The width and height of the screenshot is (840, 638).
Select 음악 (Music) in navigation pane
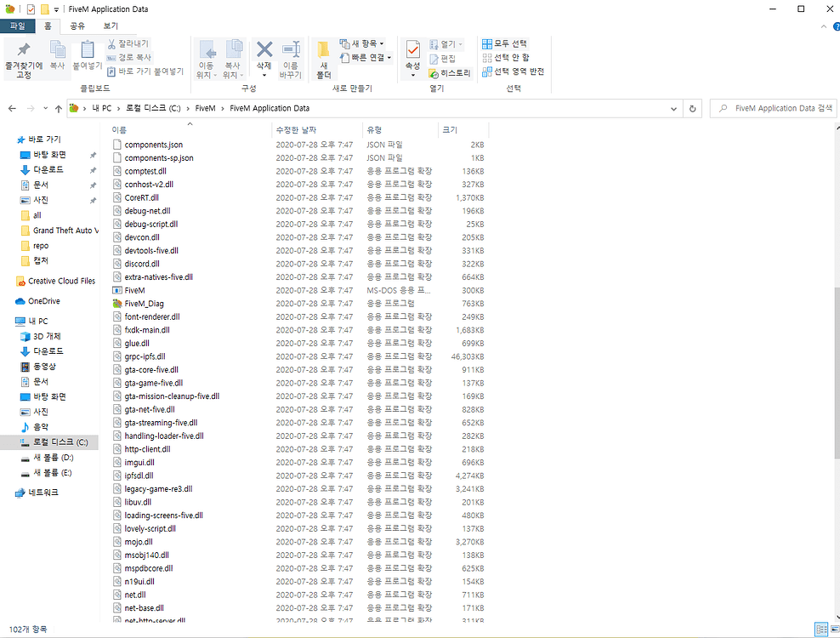tap(35, 427)
